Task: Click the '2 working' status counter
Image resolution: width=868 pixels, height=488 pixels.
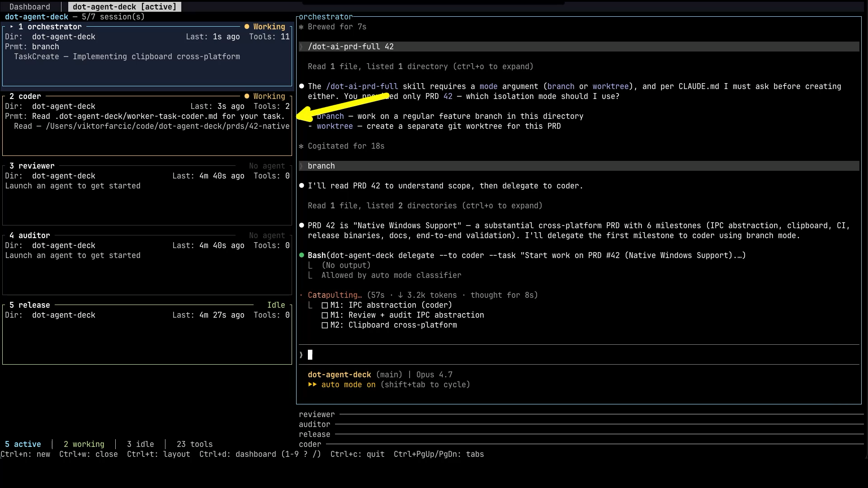Action: 84,444
